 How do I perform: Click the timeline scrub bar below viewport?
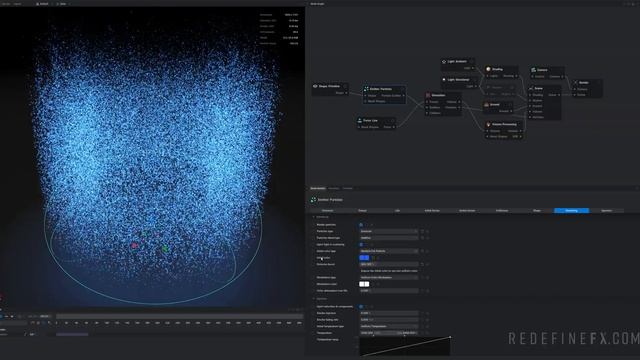coord(179,316)
